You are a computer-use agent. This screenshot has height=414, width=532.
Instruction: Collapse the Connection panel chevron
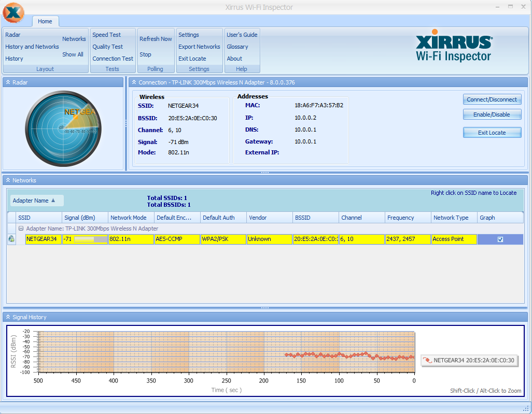pos(134,82)
